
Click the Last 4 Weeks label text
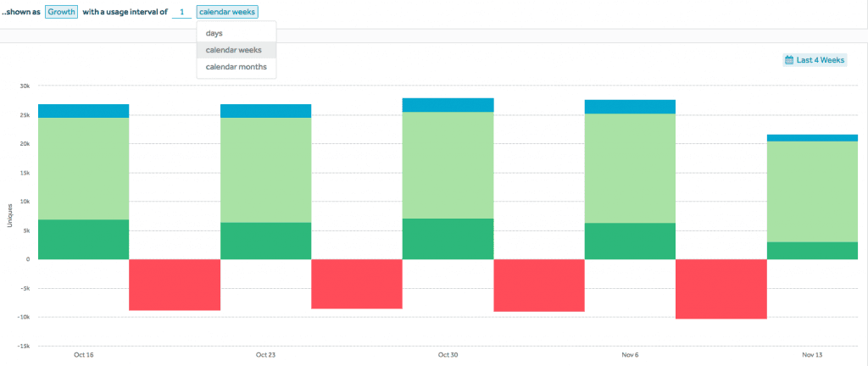coord(821,60)
